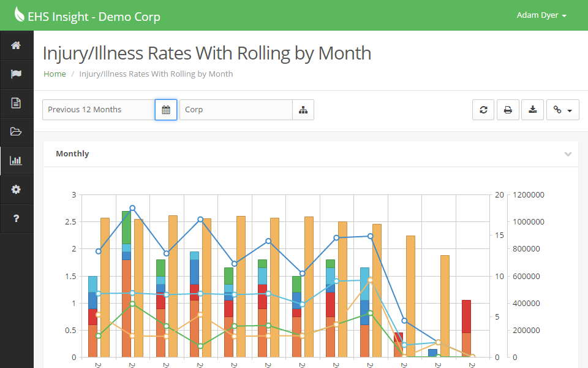Open settings via the gear sidebar icon
This screenshot has height=368, width=588.
pos(16,190)
